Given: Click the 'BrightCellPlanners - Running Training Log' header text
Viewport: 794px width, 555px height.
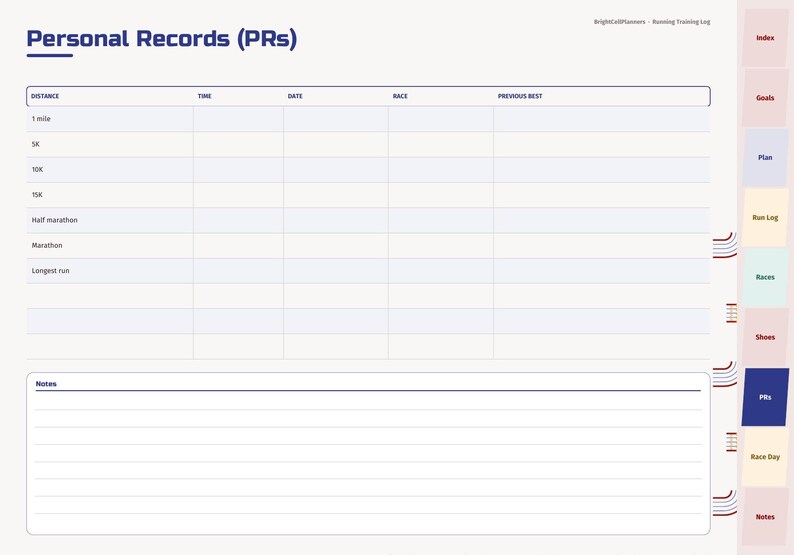Looking at the screenshot, I should [x=652, y=22].
